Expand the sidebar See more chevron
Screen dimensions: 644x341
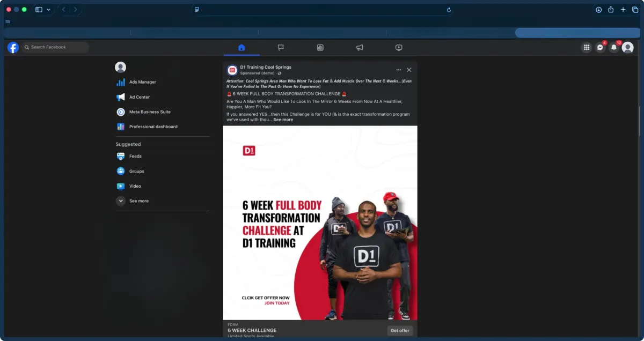coord(121,201)
